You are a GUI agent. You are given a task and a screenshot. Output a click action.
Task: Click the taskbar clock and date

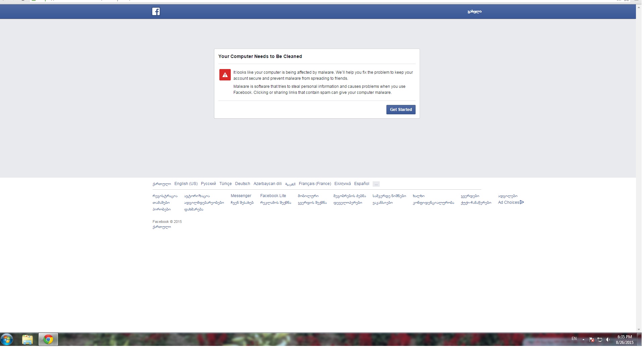coord(624,340)
